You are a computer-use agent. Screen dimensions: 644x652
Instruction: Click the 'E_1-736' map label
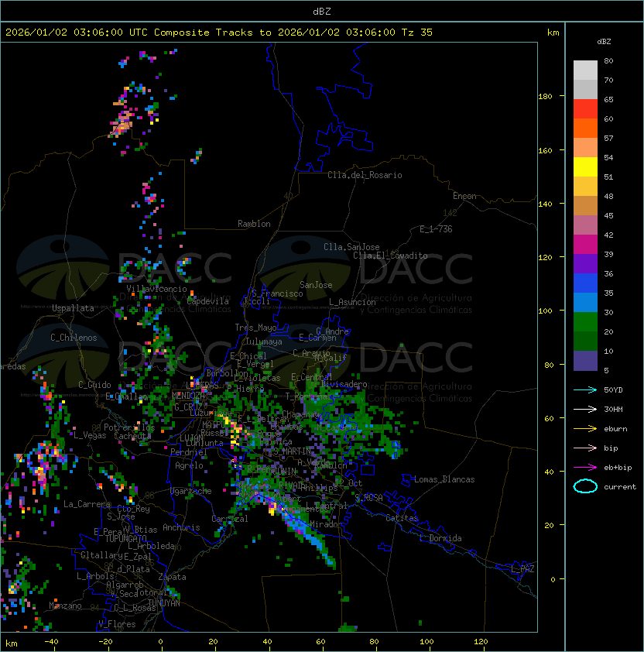(x=436, y=229)
